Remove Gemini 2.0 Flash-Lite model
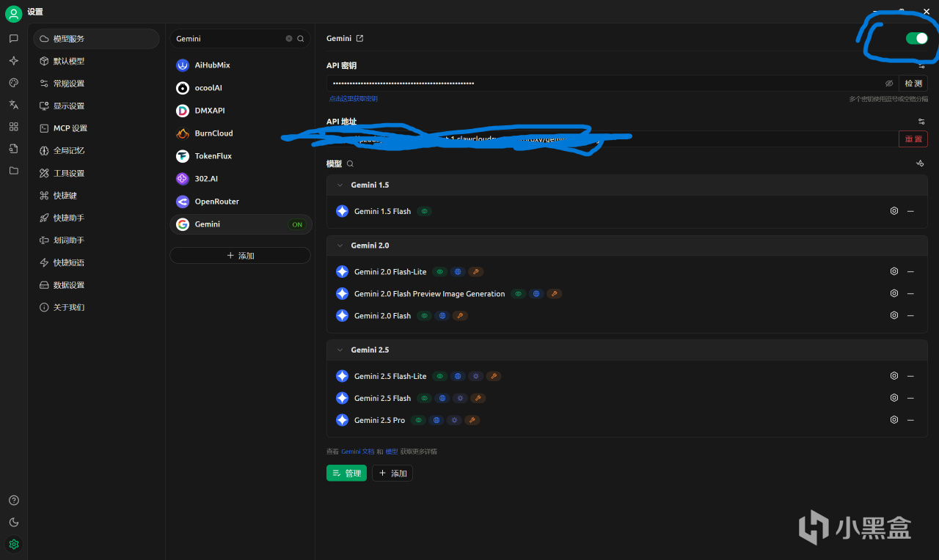939x560 pixels. tap(910, 271)
